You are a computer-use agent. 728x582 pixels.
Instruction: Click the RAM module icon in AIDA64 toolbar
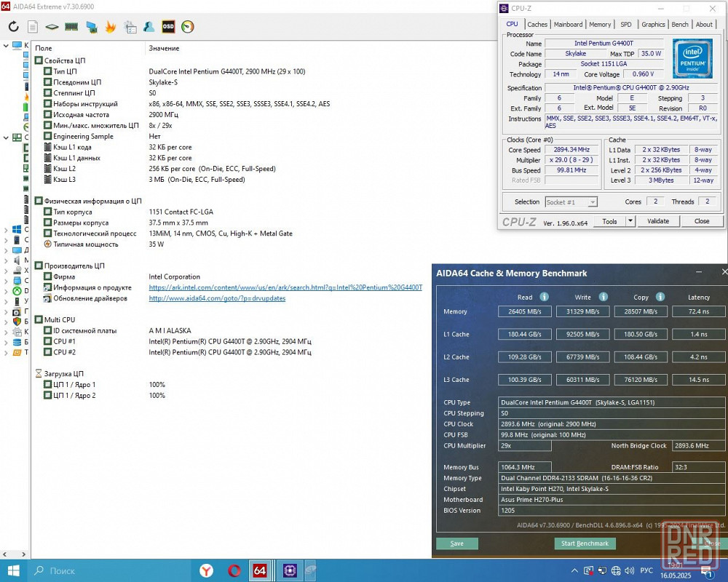[71, 26]
